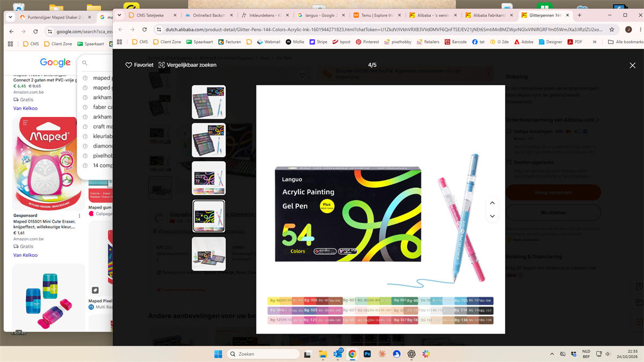Image resolution: width=644 pixels, height=362 pixels.
Task: Select the last gallery thumbnail with gray background
Action: pos(209,254)
